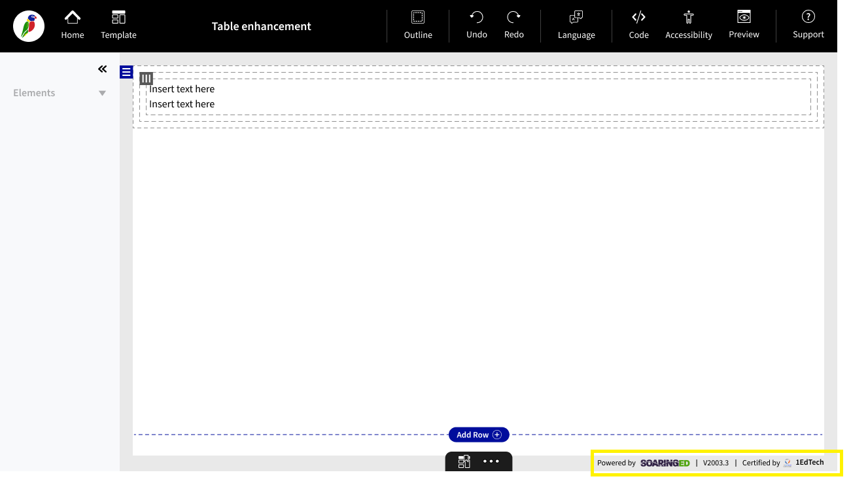This screenshot has height=502, width=868.
Task: Click the parrot logo icon
Action: pos(29,26)
